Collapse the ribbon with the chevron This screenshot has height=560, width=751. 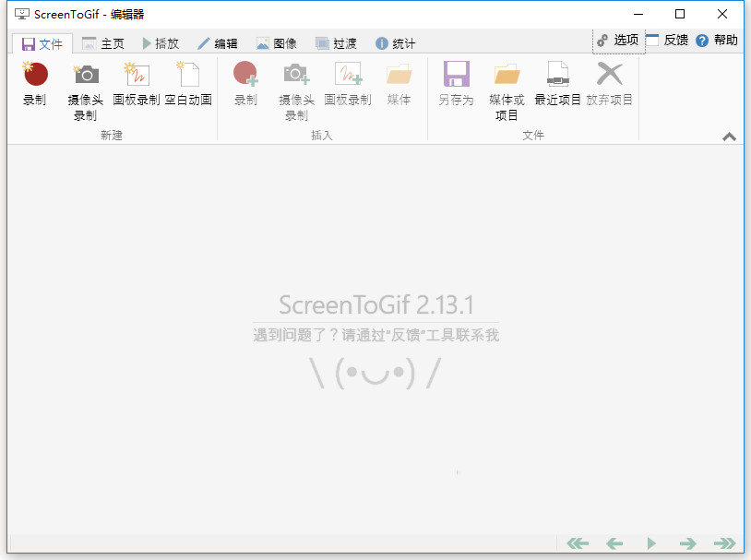coord(729,136)
